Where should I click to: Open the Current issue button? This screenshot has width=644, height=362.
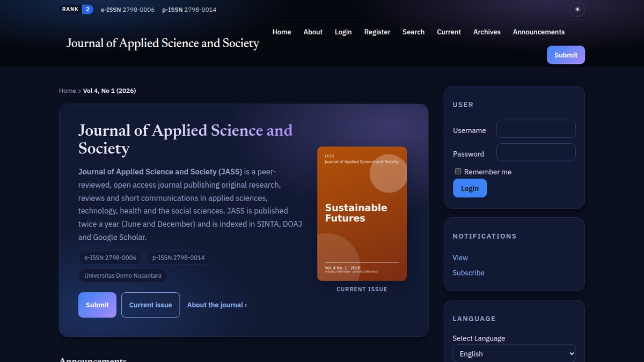click(x=151, y=305)
